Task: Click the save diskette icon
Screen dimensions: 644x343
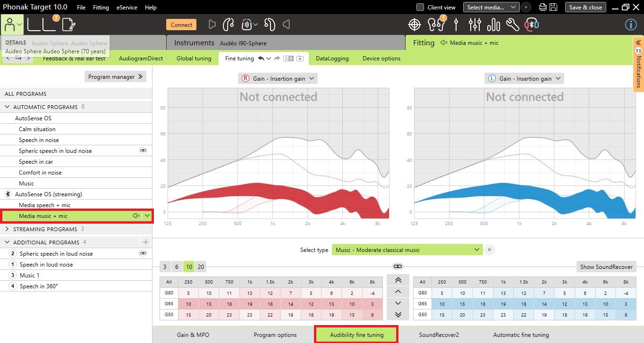Action: point(553,7)
